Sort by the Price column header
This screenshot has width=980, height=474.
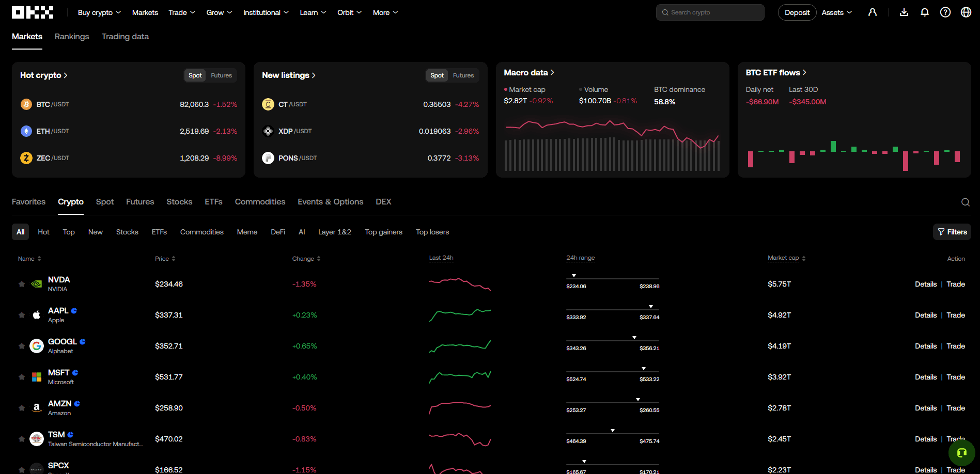click(x=165, y=259)
